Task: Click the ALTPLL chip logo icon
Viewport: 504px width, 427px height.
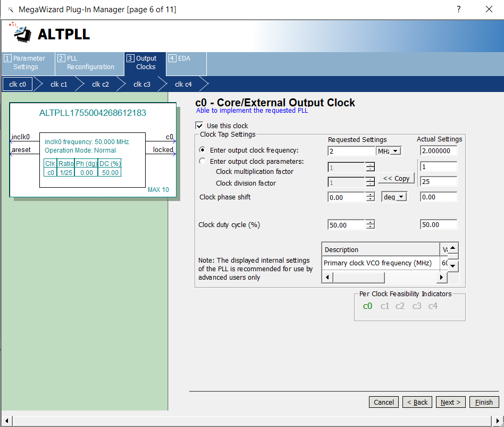Action: coord(21,33)
